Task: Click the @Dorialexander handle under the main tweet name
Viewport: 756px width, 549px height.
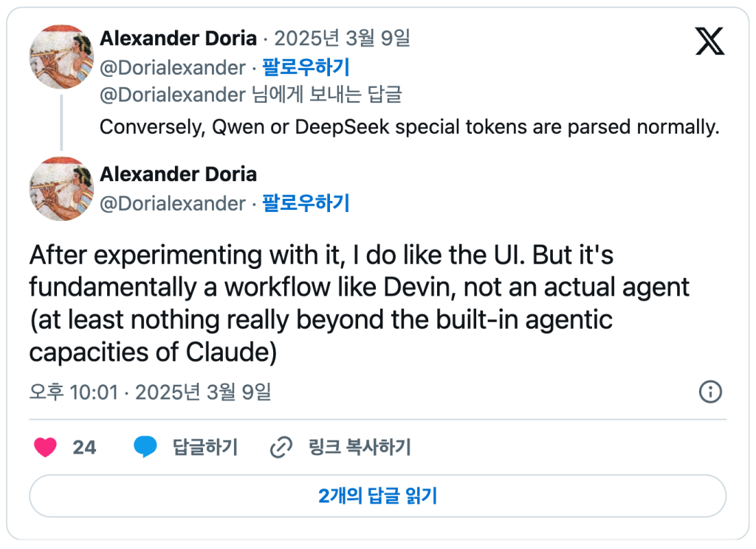Action: coord(172,203)
